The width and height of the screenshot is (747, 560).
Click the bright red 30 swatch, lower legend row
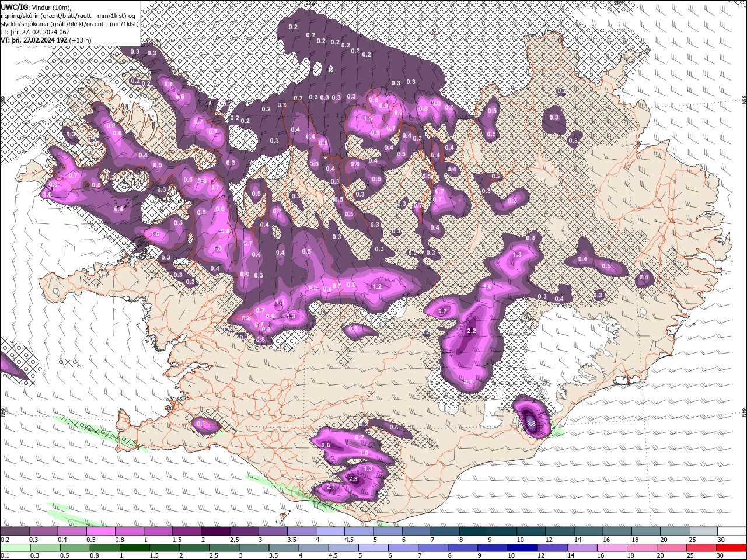731,548
